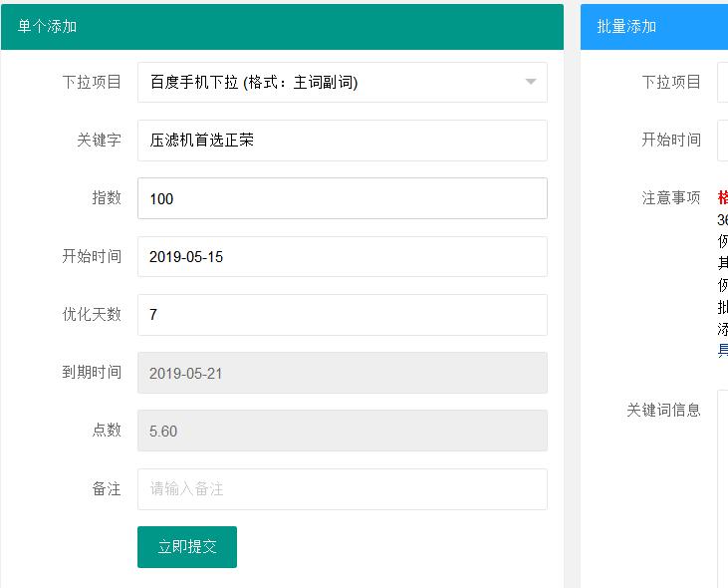
Task: Open the 开始时间 date field showing 2019-05-15
Action: click(342, 256)
